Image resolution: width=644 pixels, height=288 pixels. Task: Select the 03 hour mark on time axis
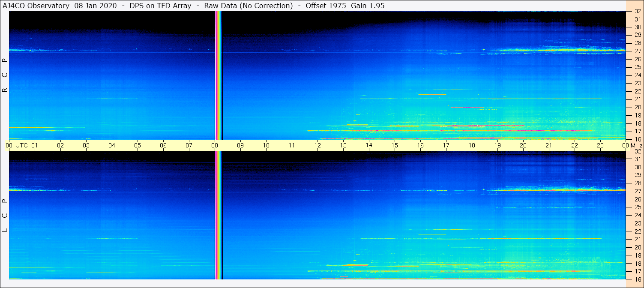pos(86,145)
